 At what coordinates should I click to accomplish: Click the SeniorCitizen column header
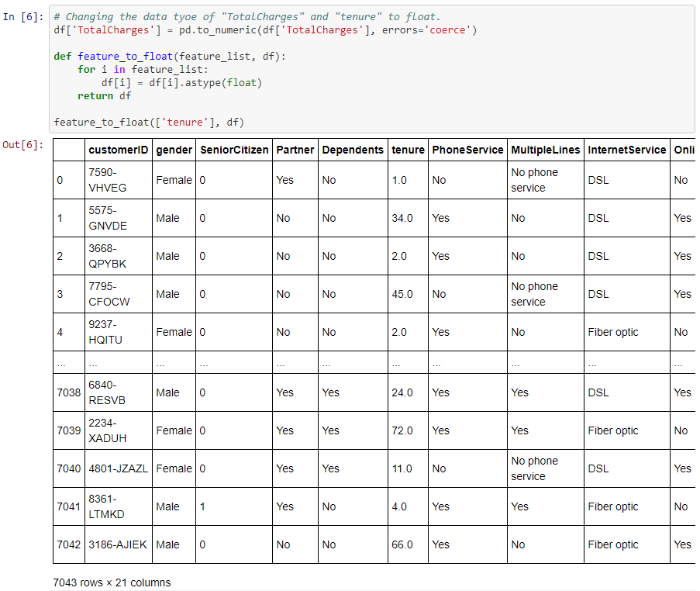[233, 150]
